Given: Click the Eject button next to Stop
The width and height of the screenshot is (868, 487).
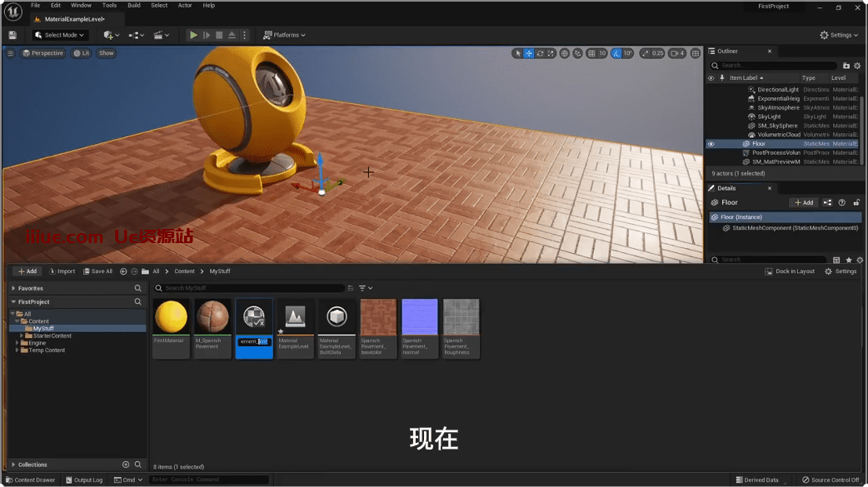Looking at the screenshot, I should click(232, 35).
